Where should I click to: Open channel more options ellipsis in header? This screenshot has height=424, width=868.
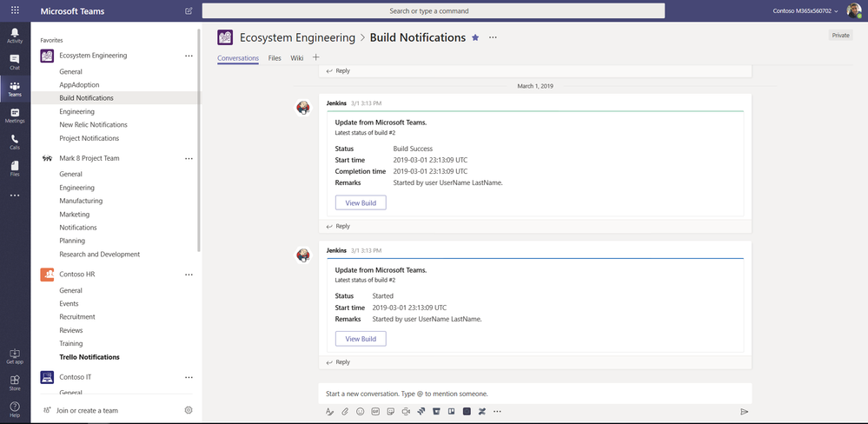tap(493, 37)
